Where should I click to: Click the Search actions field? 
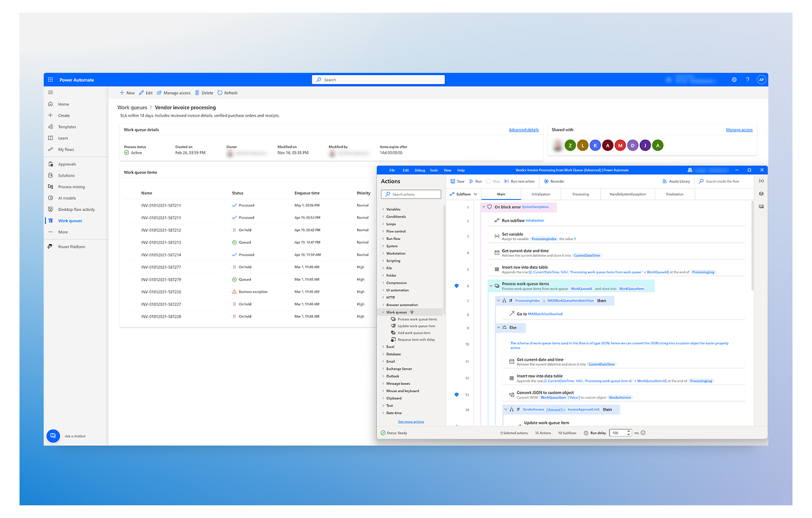point(411,194)
